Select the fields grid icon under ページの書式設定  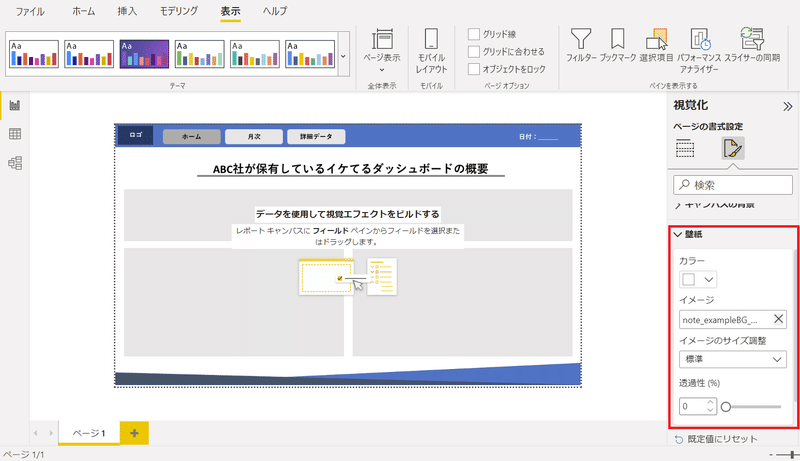click(x=685, y=148)
